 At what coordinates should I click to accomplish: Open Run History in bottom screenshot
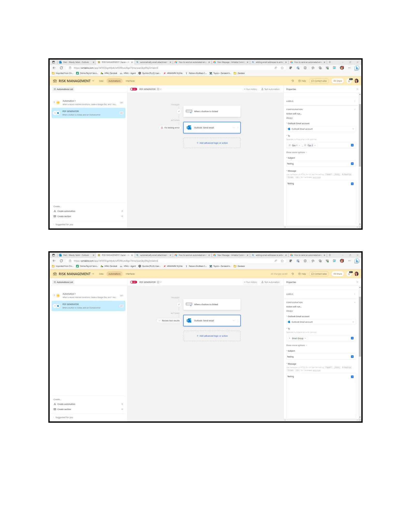250,282
